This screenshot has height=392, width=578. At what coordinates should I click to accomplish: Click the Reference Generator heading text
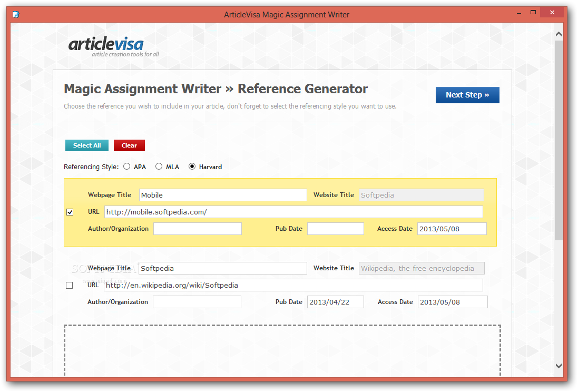click(x=302, y=89)
